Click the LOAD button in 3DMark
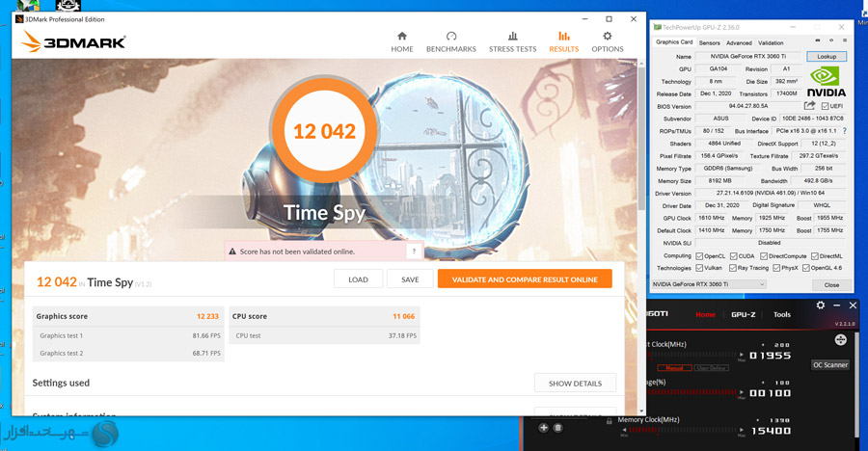This screenshot has width=868, height=451. (x=358, y=279)
